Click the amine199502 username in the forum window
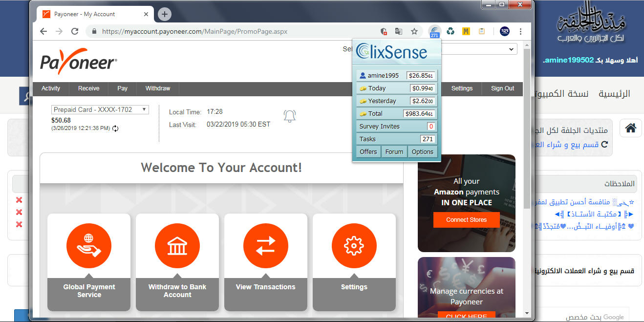This screenshot has height=322, width=644. click(568, 60)
